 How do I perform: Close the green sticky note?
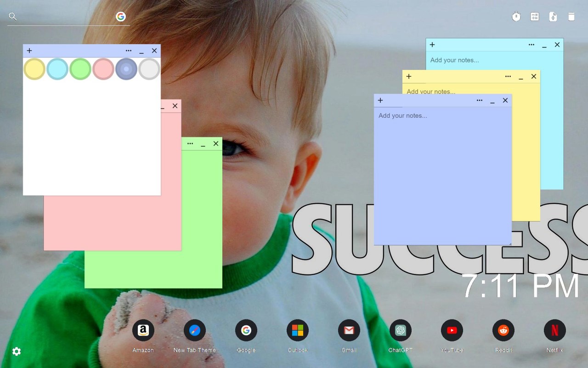(216, 144)
